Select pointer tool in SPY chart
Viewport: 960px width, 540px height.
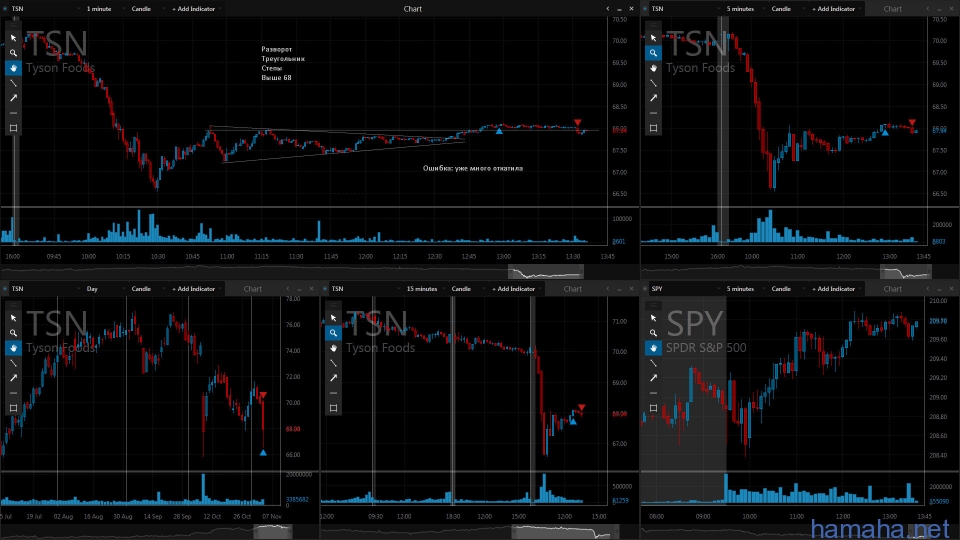(x=653, y=318)
